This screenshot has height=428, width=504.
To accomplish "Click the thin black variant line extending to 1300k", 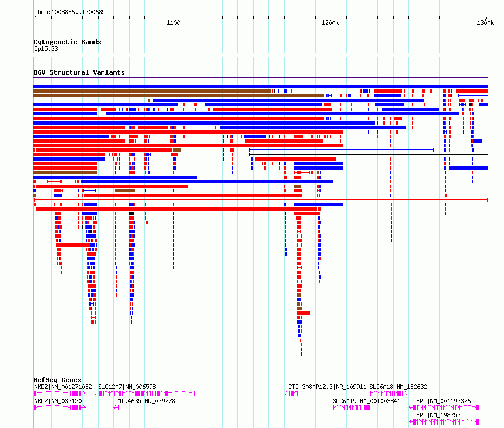I will point(369,155).
